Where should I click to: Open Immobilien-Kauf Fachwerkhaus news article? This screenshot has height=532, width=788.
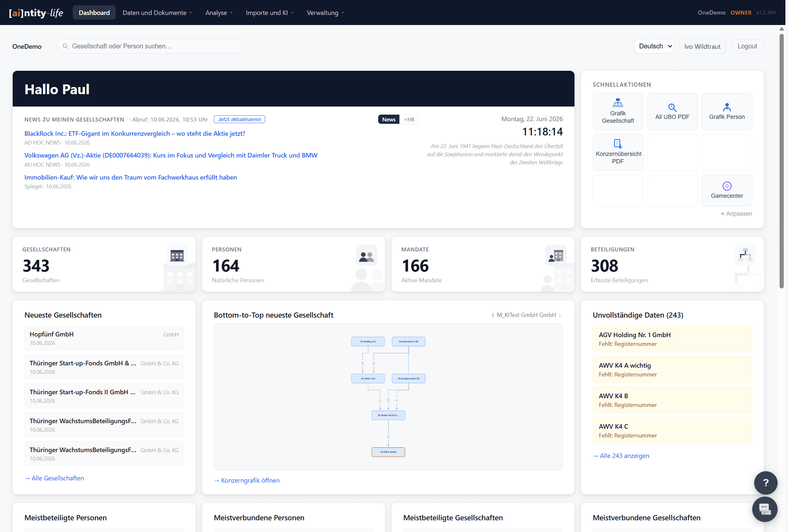click(131, 177)
